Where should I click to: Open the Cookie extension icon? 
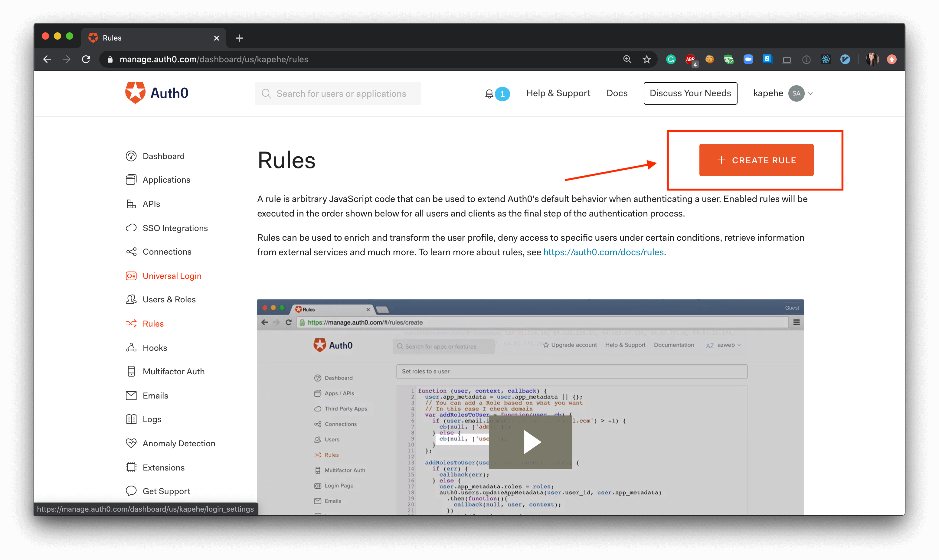coord(709,59)
